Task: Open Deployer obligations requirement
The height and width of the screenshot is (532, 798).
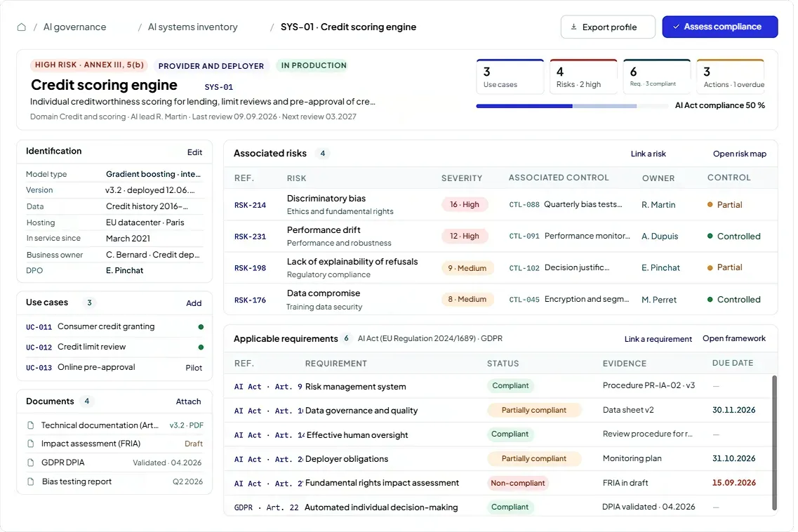Action: pyautogui.click(x=499, y=459)
